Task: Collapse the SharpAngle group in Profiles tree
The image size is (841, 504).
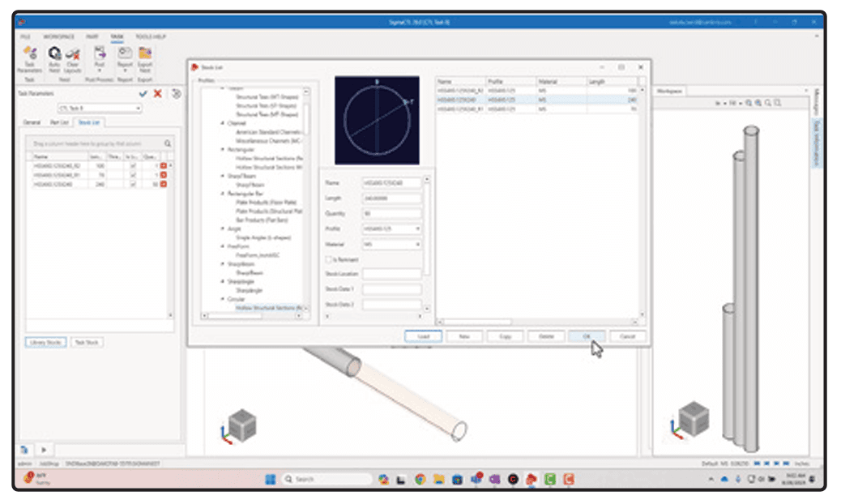Action: [x=223, y=281]
